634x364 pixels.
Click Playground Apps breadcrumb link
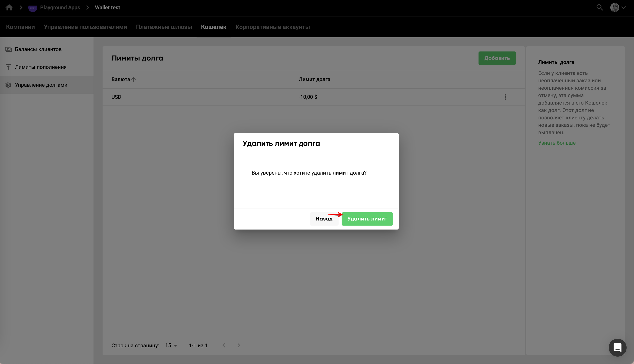point(60,7)
